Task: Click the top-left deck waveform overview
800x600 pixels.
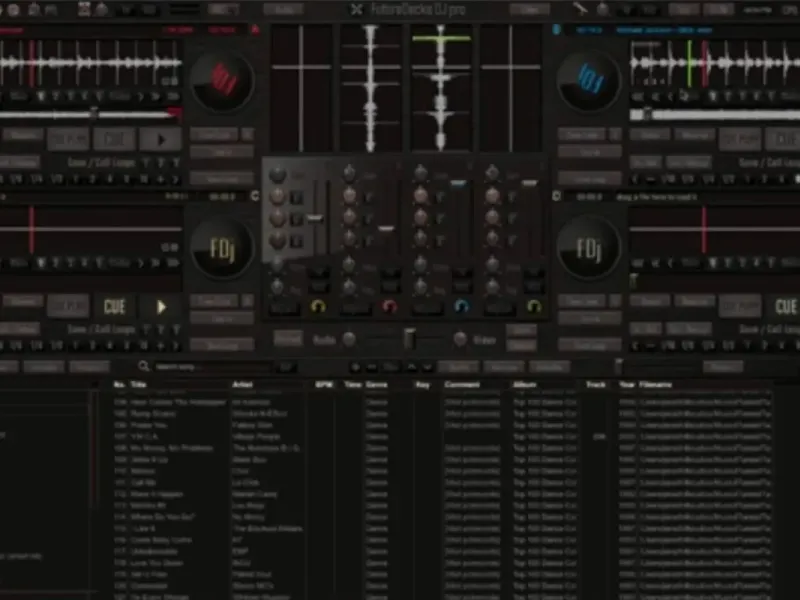Action: [x=91, y=63]
